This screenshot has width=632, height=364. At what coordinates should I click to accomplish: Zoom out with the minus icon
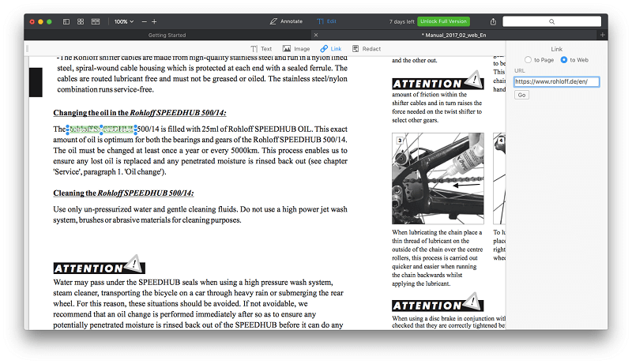click(x=145, y=22)
